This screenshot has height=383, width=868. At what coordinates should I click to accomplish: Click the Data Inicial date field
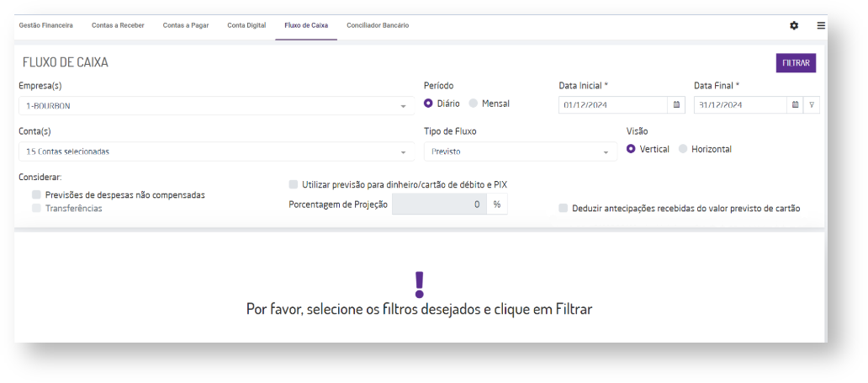[x=613, y=104]
